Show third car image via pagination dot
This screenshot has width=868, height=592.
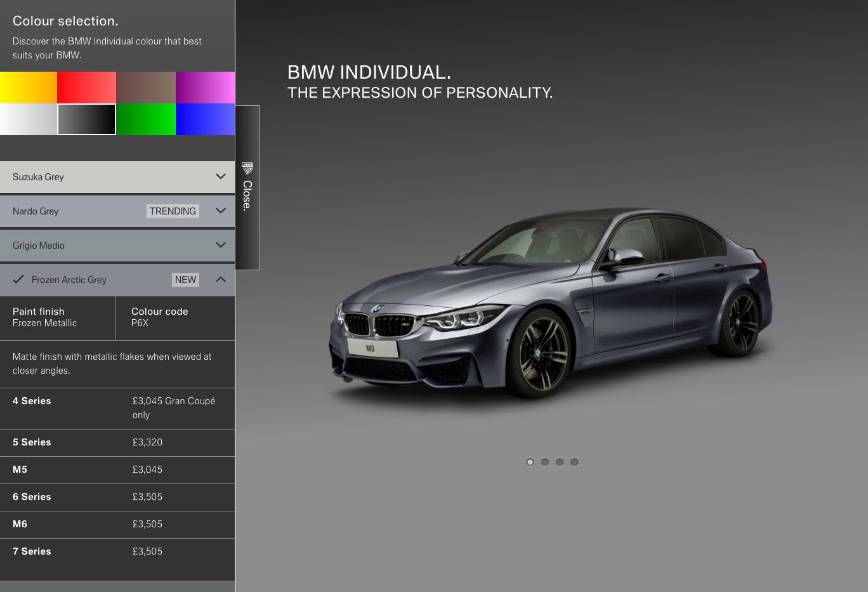pos(560,462)
